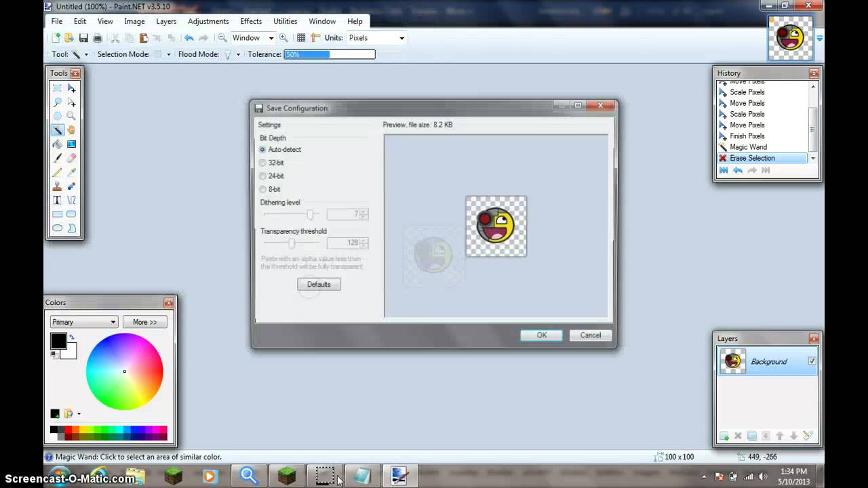Open the magnifier app in taskbar
Viewport: 868px width, 488px height.
click(249, 476)
